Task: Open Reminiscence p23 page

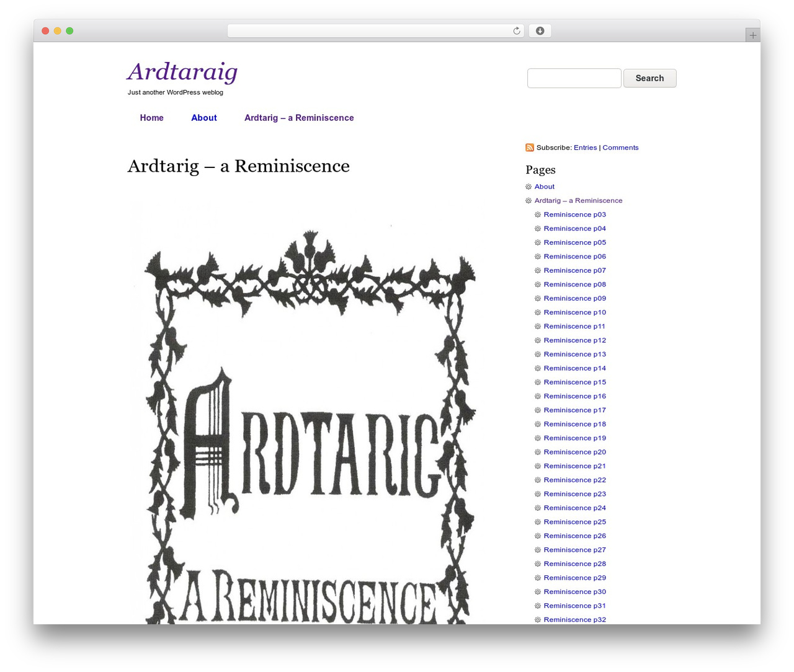Action: click(574, 494)
